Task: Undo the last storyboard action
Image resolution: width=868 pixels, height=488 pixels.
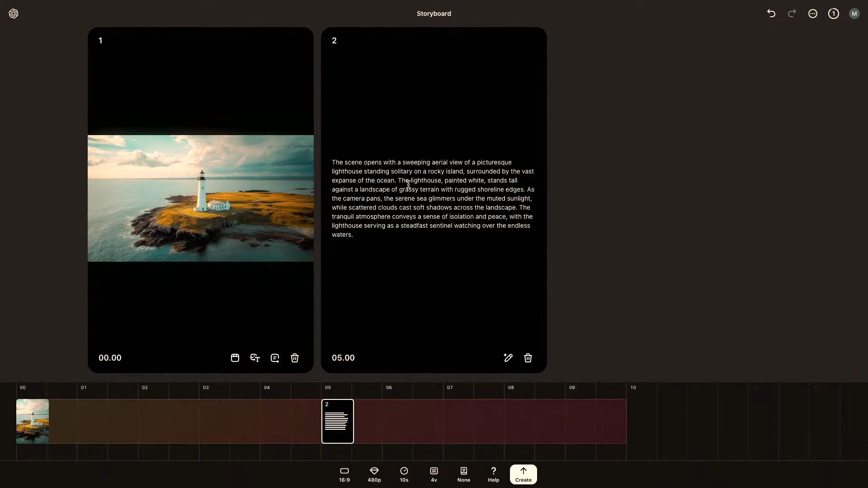Action: 771,14
